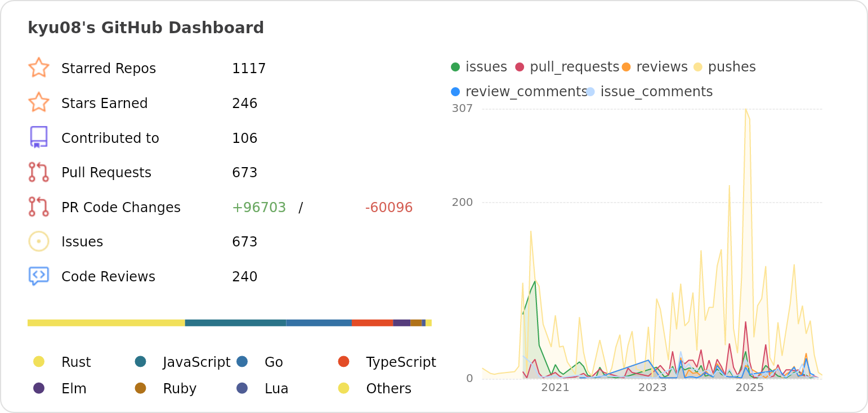Click the deletions value -60096
This screenshot has height=413, width=868.
click(x=389, y=208)
